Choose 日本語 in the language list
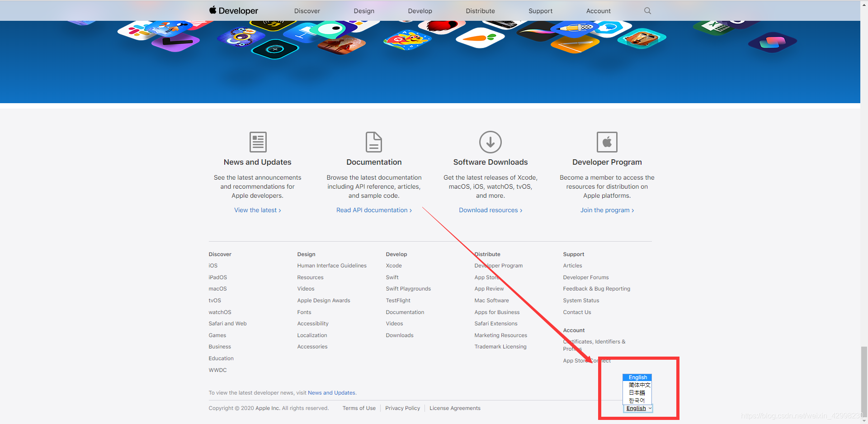The width and height of the screenshot is (868, 424). tap(637, 393)
